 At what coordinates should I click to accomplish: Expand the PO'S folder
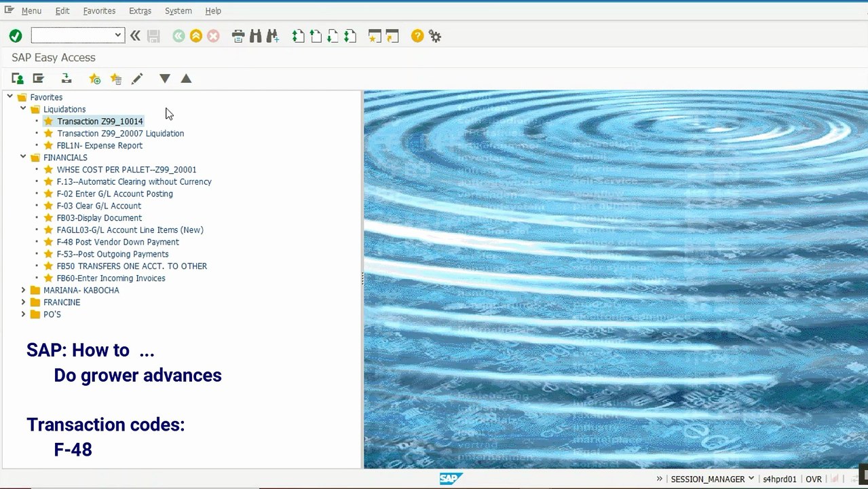pyautogui.click(x=23, y=314)
